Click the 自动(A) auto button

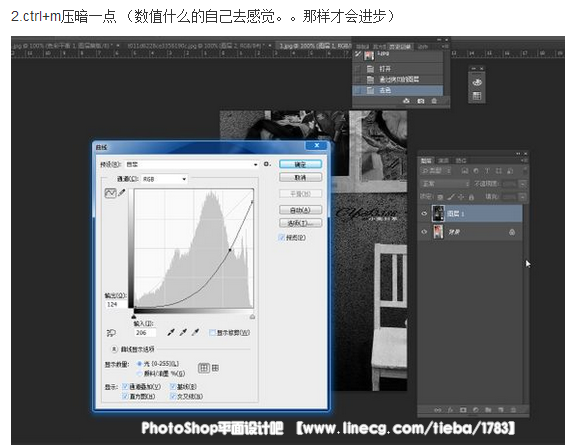(301, 210)
